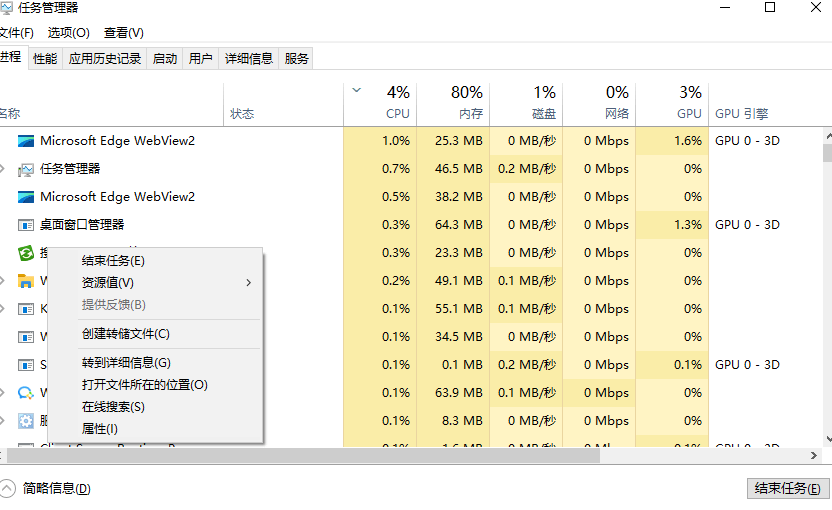Click the icon of the Microsoft Edge WebView2 row using 38.2 MB

[x=25, y=197]
